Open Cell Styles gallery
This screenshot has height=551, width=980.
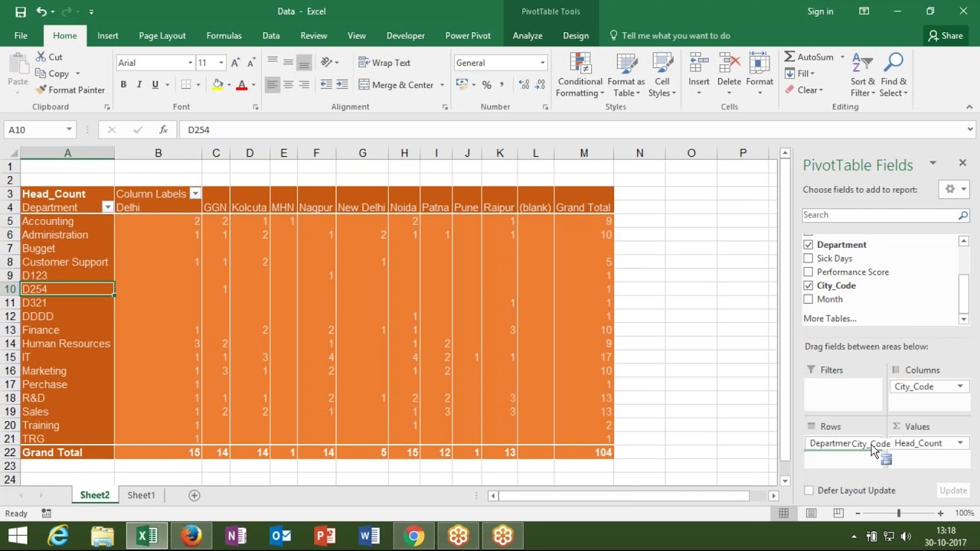point(662,76)
